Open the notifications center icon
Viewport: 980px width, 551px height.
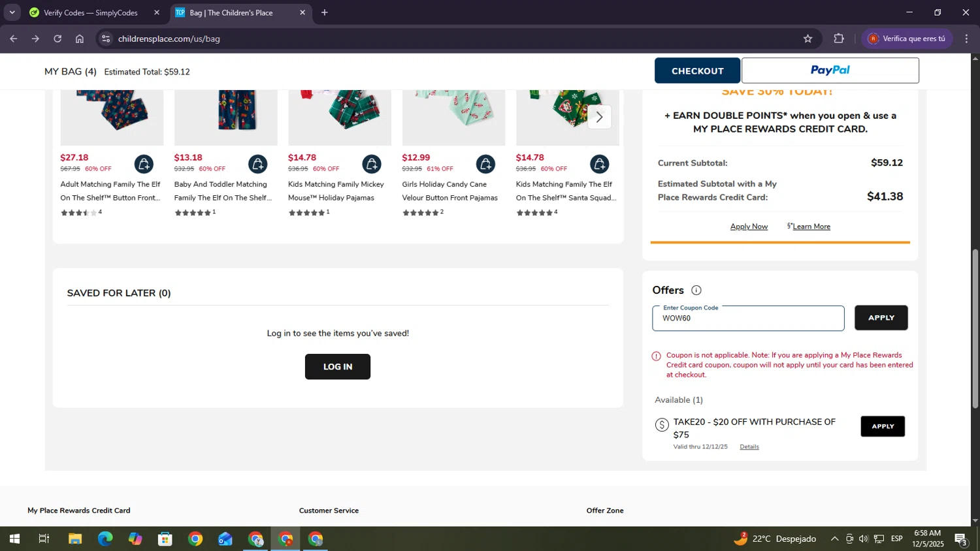click(961, 539)
